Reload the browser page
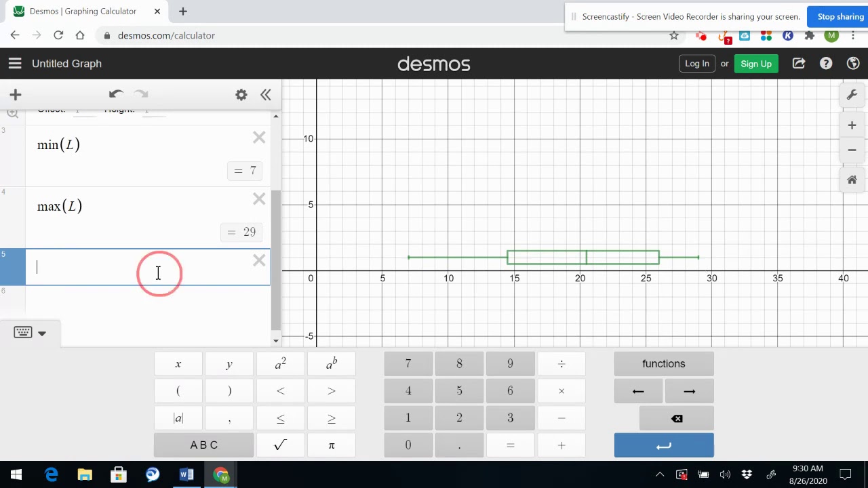868x488 pixels. point(58,35)
